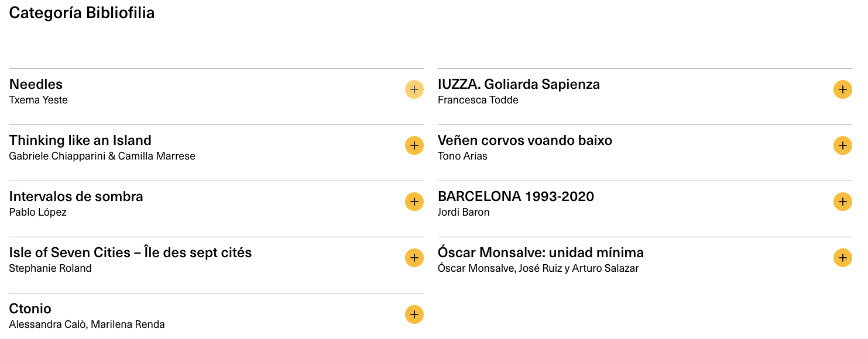Select the IUZZA. Goliarda Sapienza title

point(519,84)
